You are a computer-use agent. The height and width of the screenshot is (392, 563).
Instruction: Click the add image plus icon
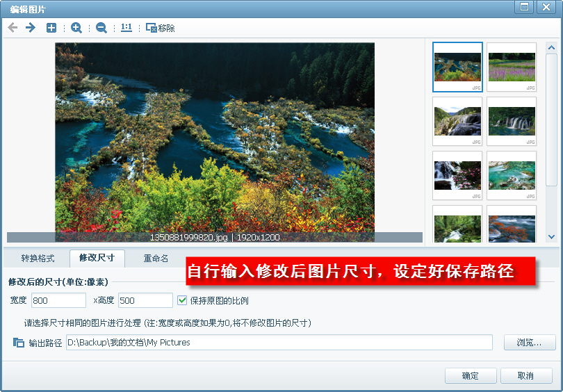(51, 28)
